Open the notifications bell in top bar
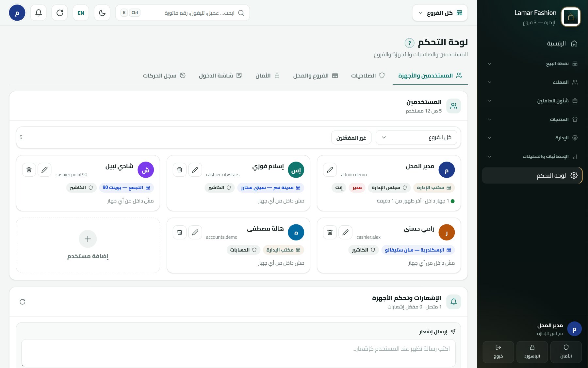588x368 pixels. (39, 13)
